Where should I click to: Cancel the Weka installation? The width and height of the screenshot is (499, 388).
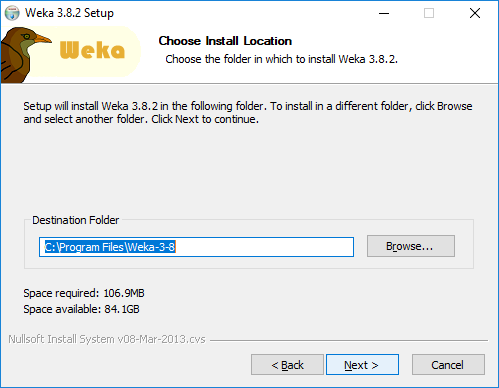[x=448, y=365]
